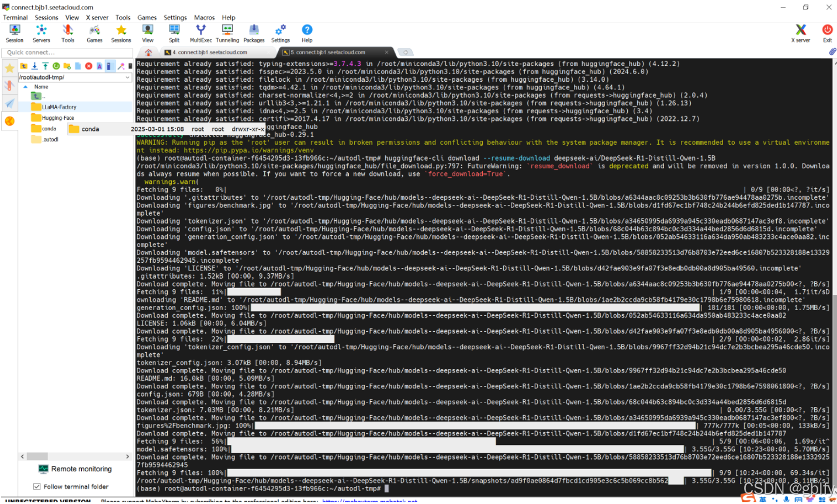The image size is (837, 504).
Task: Create a new file in SFTP panel
Action: pyautogui.click(x=78, y=66)
